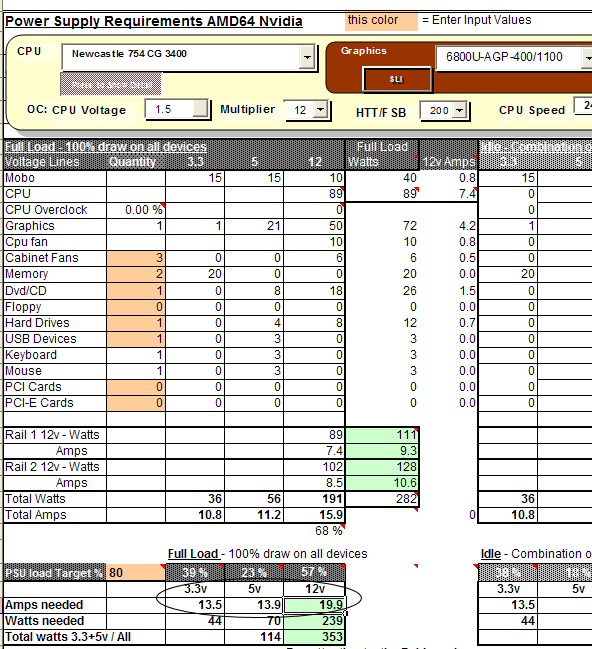Click the Mobo row label
The width and height of the screenshot is (592, 649).
tap(20, 178)
